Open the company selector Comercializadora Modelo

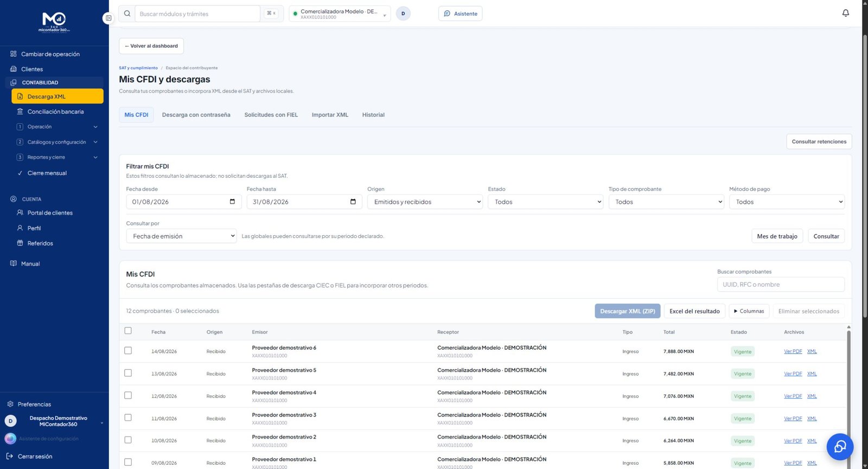pyautogui.click(x=340, y=14)
